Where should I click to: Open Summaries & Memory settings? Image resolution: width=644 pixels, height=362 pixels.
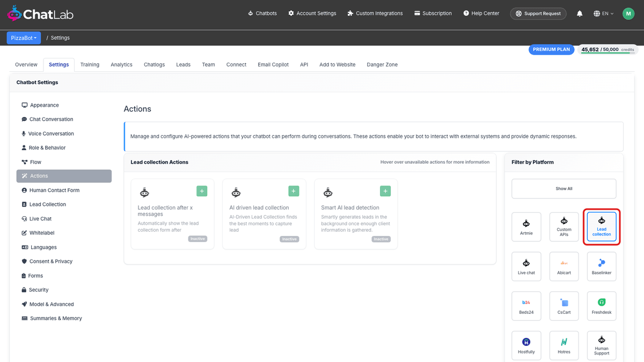tap(64, 318)
